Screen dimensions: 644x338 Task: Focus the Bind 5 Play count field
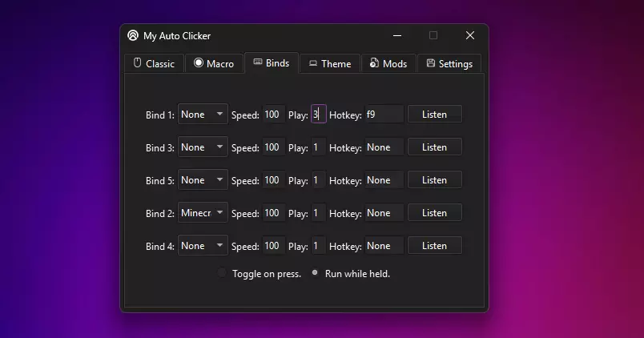tap(319, 180)
